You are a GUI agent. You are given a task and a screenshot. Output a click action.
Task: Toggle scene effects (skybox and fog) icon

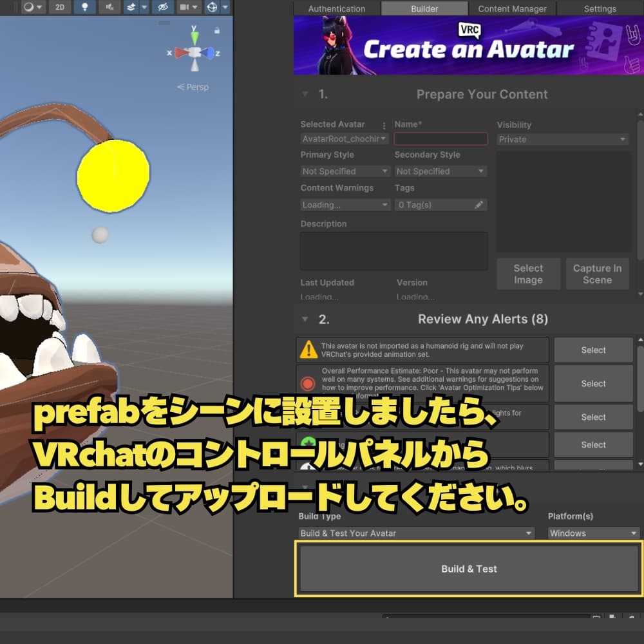[x=131, y=7]
